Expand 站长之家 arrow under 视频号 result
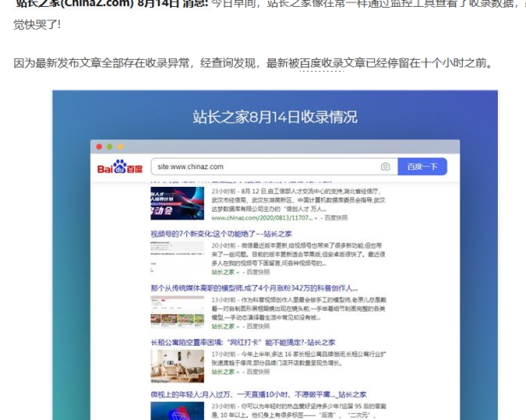 (238, 272)
